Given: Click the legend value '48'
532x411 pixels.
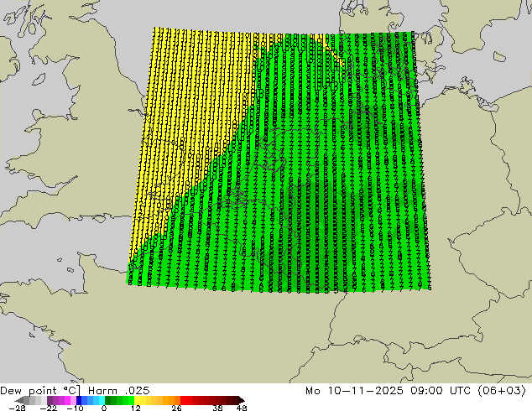Looking at the screenshot, I should coord(242,408).
